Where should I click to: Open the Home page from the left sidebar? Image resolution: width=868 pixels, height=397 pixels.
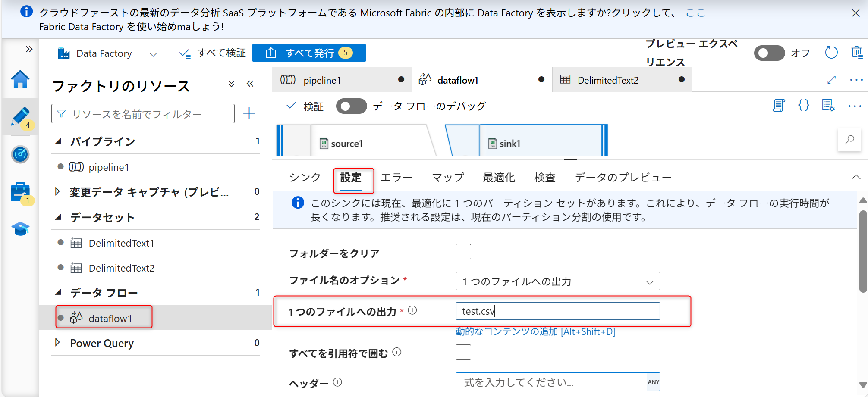pyautogui.click(x=20, y=79)
